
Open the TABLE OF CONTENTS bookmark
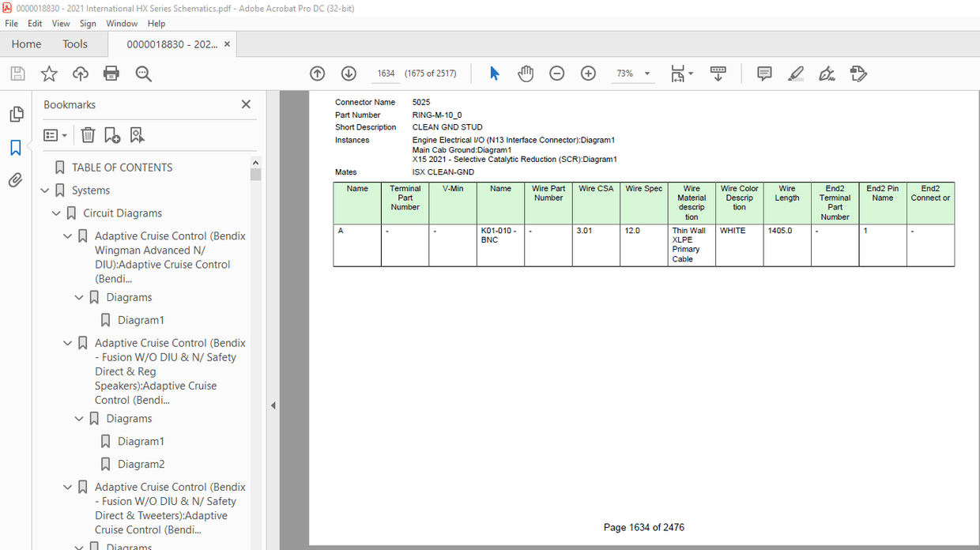click(122, 168)
